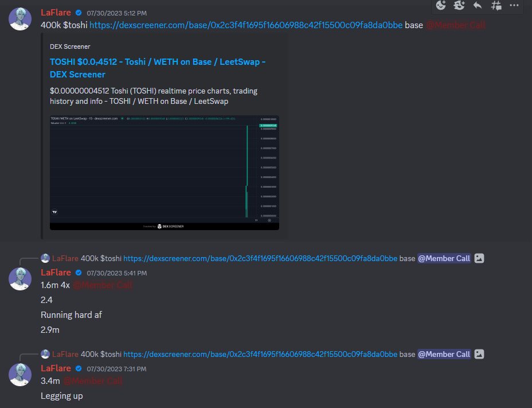Click the message text '3.4m'
The image size is (532, 408).
pyautogui.click(x=50, y=381)
